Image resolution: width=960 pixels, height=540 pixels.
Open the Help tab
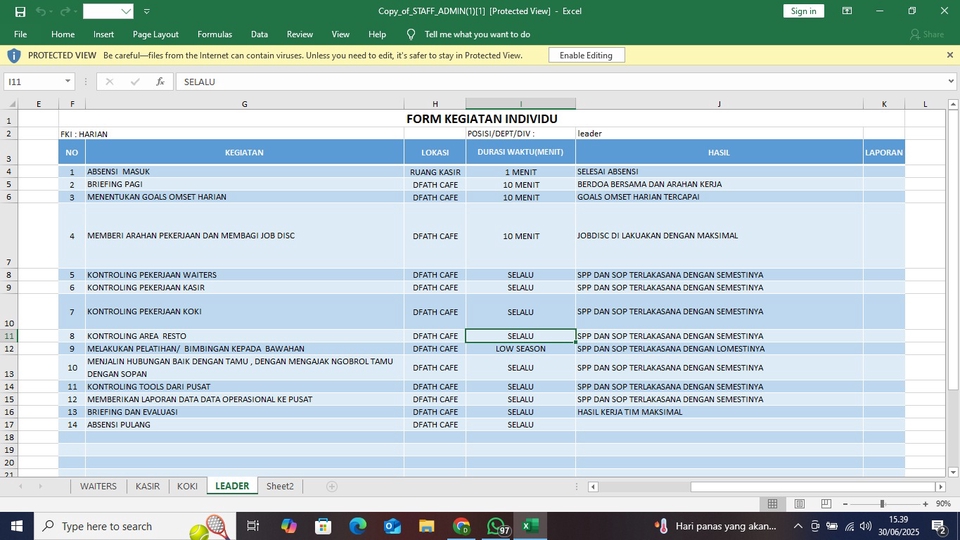[377, 34]
